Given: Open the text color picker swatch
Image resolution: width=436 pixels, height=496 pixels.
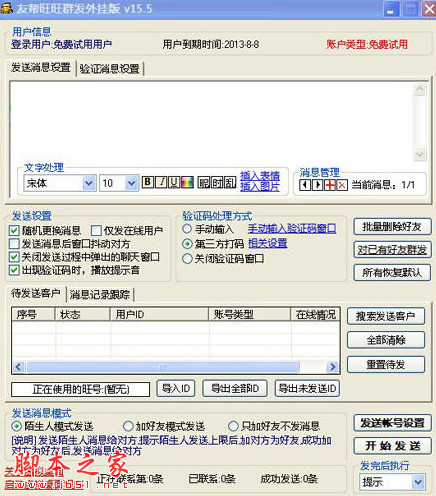Looking at the screenshot, I should click(187, 182).
